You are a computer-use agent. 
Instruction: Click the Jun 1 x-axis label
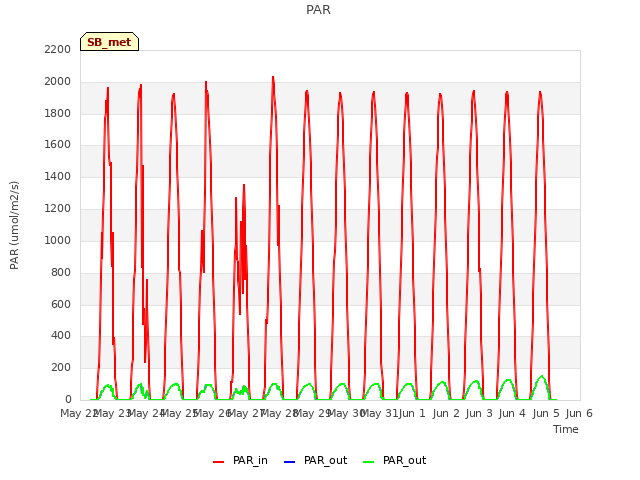coord(412,413)
